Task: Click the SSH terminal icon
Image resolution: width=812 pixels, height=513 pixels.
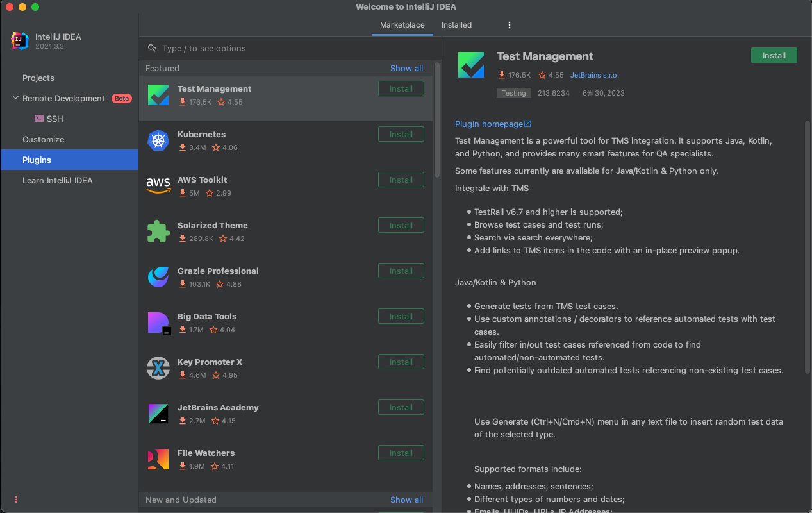Action: click(x=39, y=119)
